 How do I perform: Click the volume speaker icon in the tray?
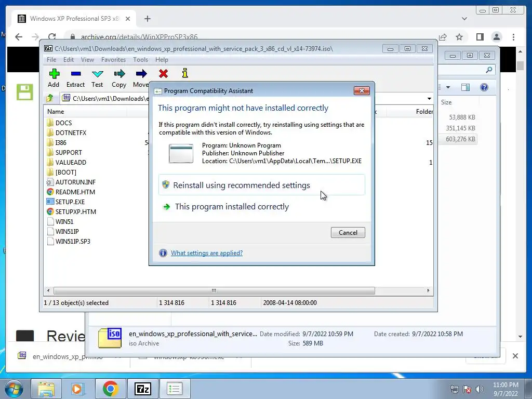(x=480, y=389)
